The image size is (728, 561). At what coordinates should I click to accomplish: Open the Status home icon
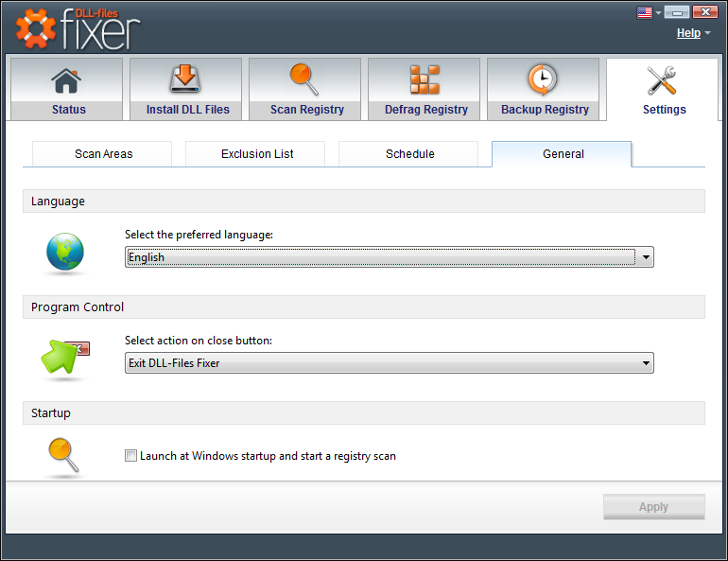pos(66,80)
